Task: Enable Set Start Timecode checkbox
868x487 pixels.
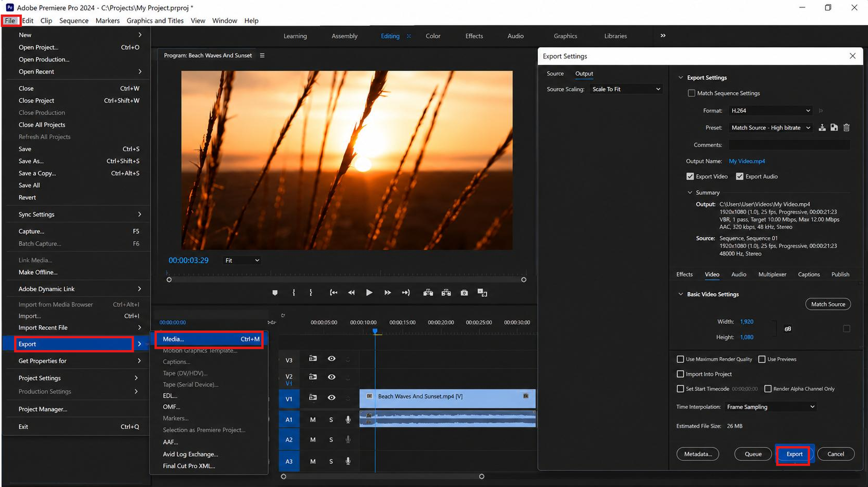Action: click(680, 389)
